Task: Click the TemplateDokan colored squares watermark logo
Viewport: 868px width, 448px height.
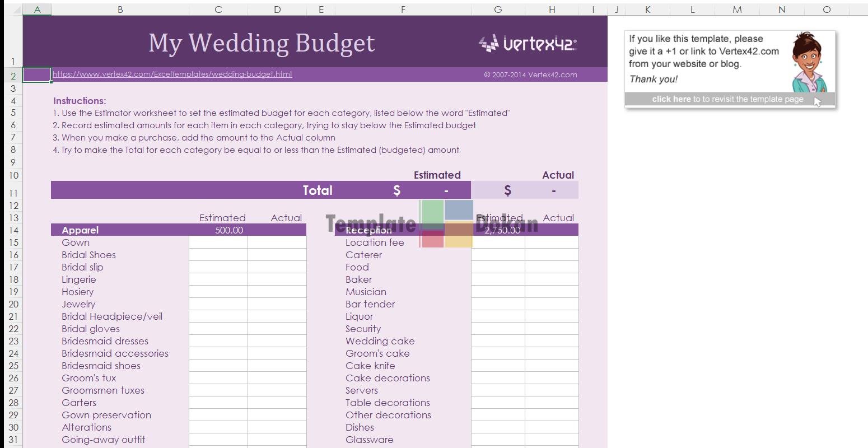Action: [x=446, y=224]
